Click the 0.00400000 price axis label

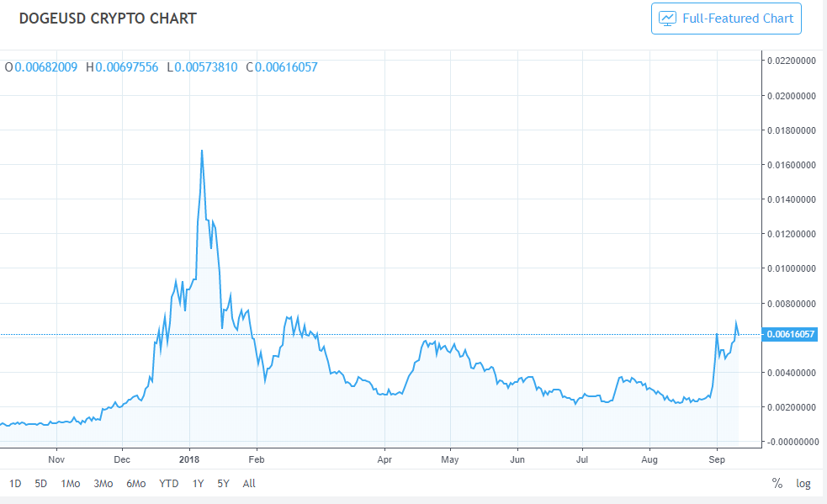pos(792,373)
